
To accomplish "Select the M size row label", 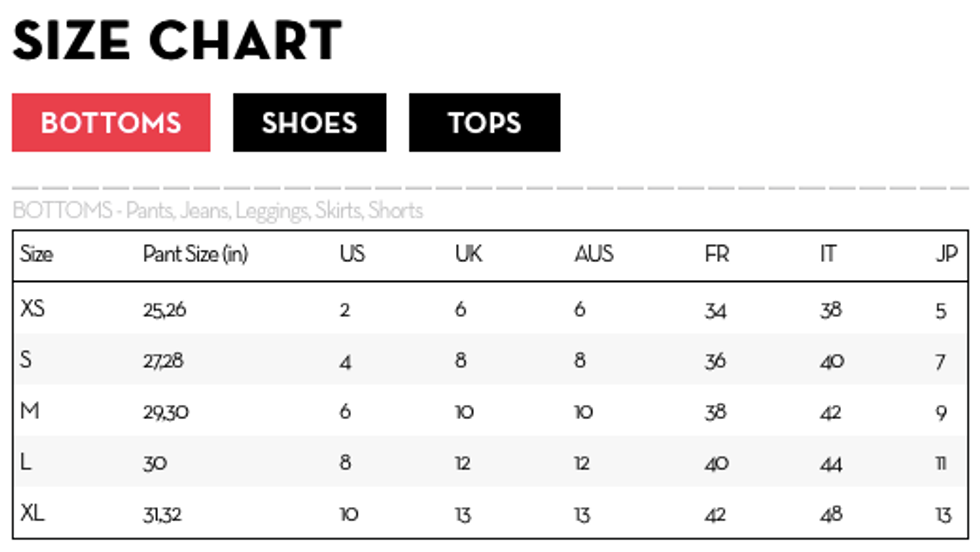I will point(29,411).
